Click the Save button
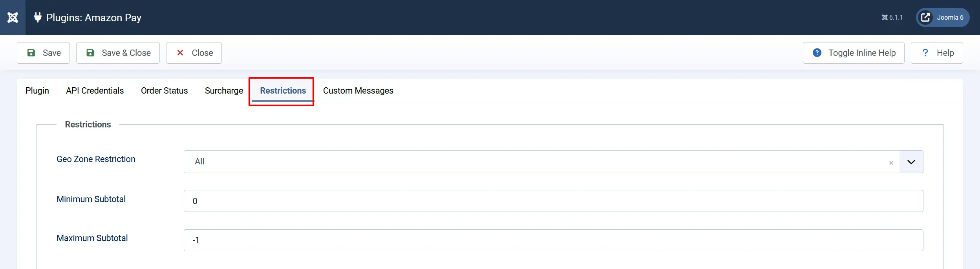 pos(43,53)
